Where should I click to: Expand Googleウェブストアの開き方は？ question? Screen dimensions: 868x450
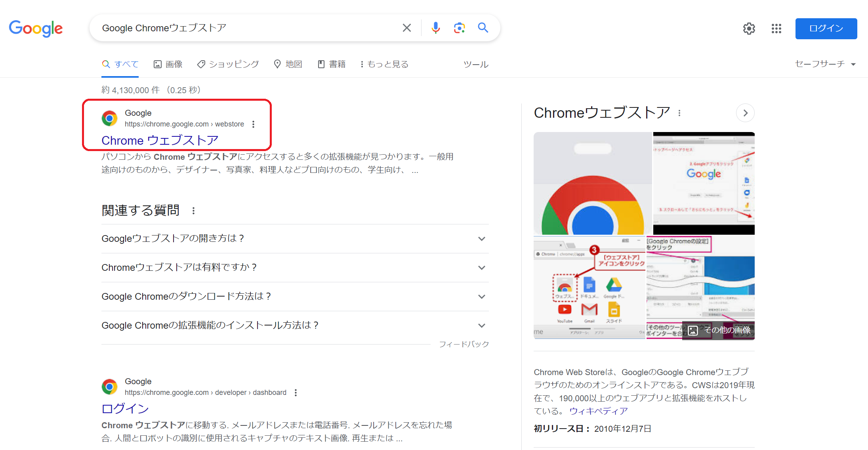coord(295,238)
